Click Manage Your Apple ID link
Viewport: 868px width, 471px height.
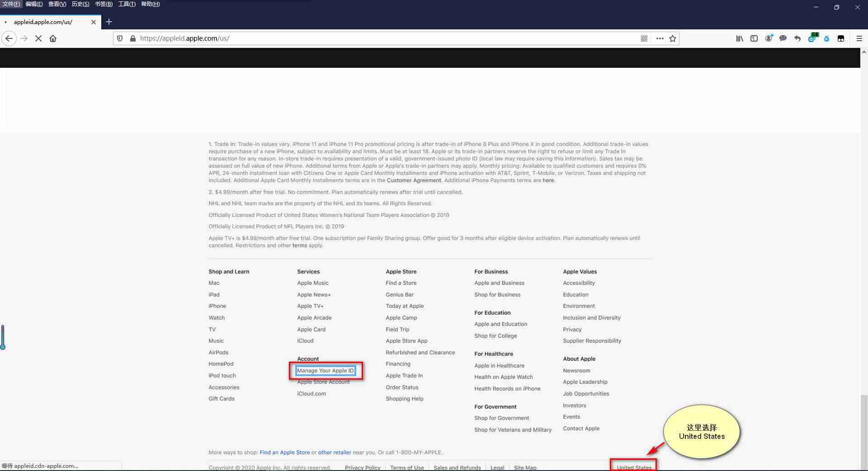325,371
